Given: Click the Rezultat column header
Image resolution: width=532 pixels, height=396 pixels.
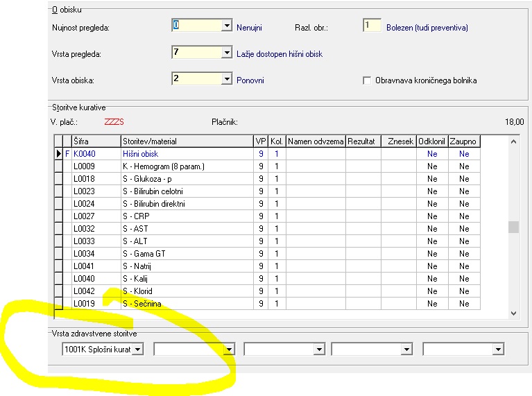Looking at the screenshot, I should (363, 141).
